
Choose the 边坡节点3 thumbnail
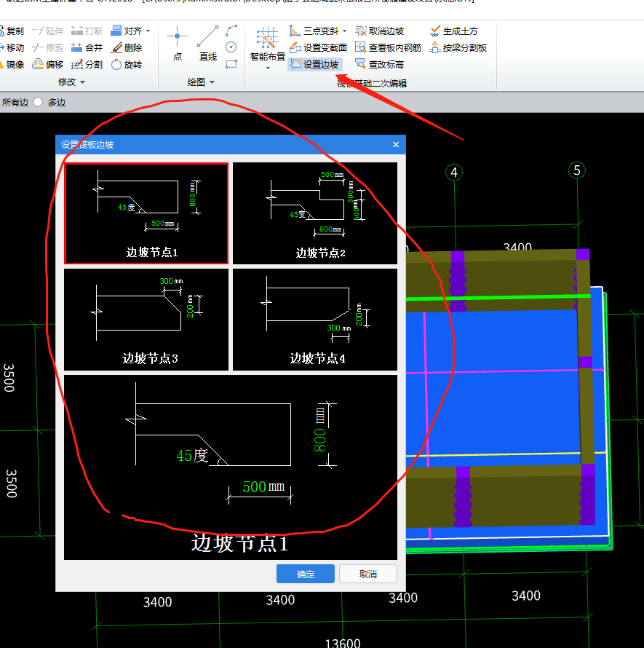[x=146, y=320]
